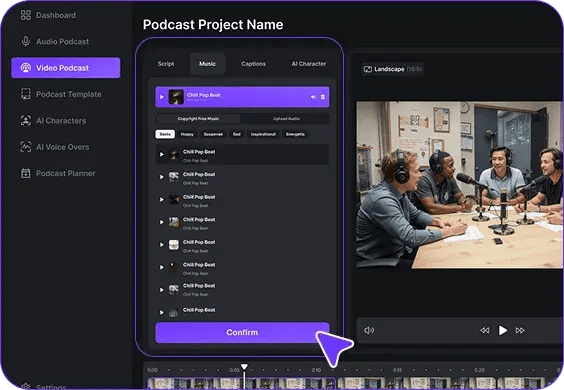Screen dimensions: 564x390
Task: Filter music by Suspense
Action: point(213,134)
